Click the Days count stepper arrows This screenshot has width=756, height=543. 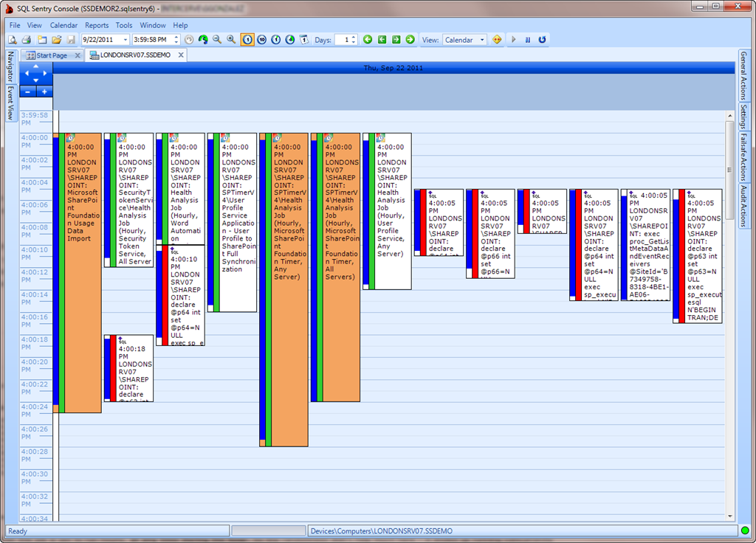(x=354, y=40)
